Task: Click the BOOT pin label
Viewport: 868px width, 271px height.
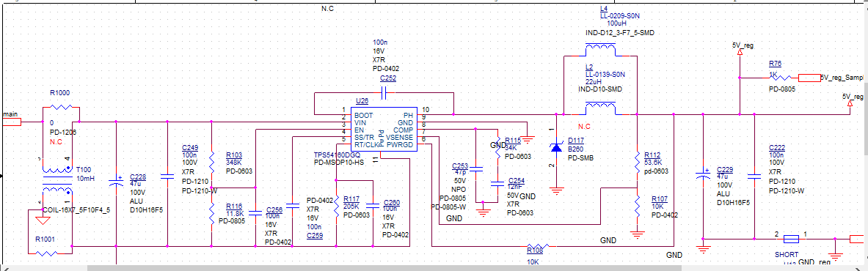Action: (x=364, y=115)
